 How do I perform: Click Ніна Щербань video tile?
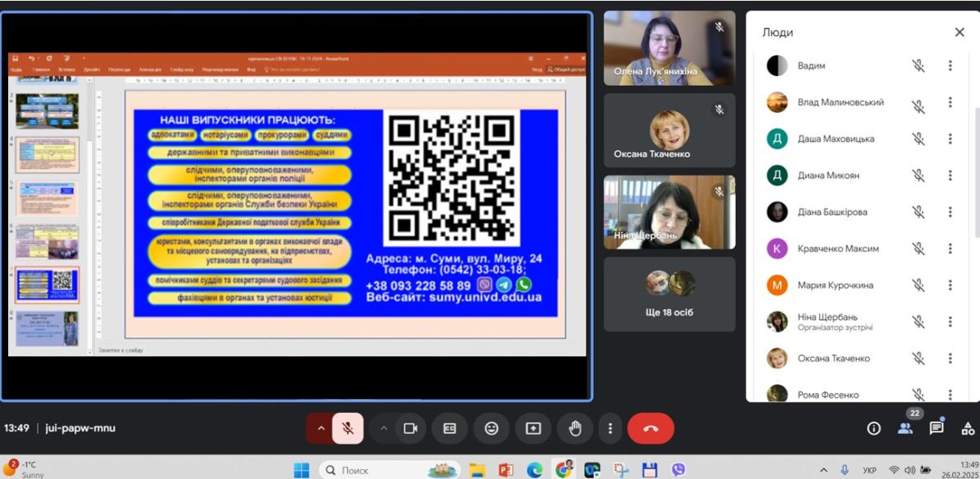pyautogui.click(x=669, y=213)
